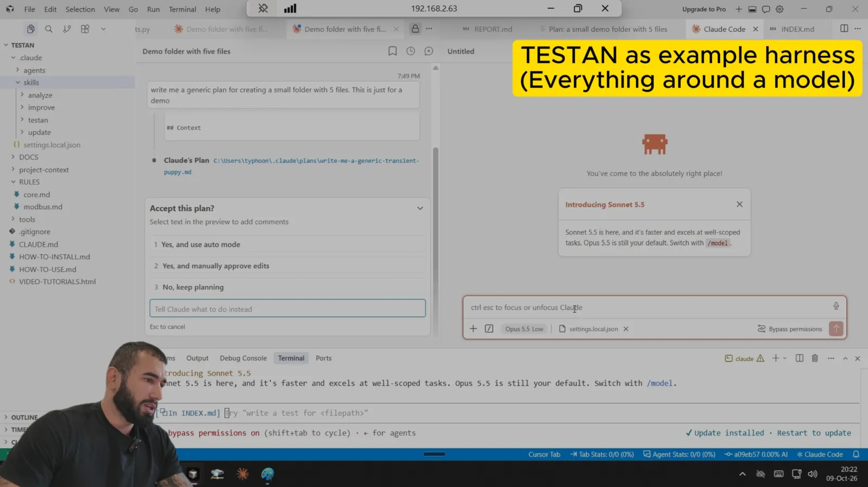This screenshot has width=868, height=487.
Task: Toggle the panel layout icon in title bar
Action: [x=752, y=9]
